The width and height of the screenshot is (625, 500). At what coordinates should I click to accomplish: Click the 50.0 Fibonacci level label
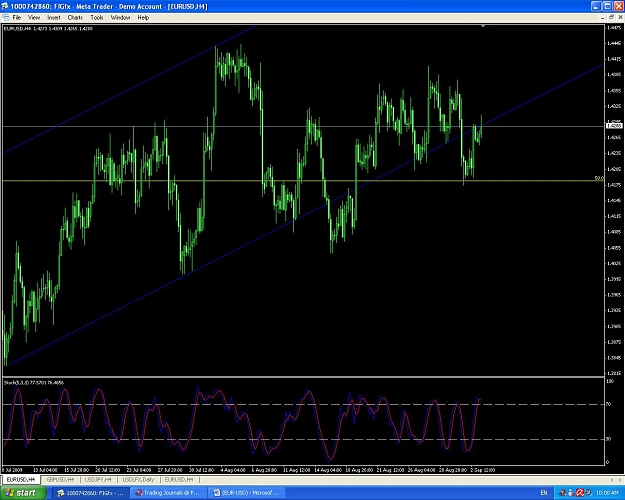pos(599,178)
